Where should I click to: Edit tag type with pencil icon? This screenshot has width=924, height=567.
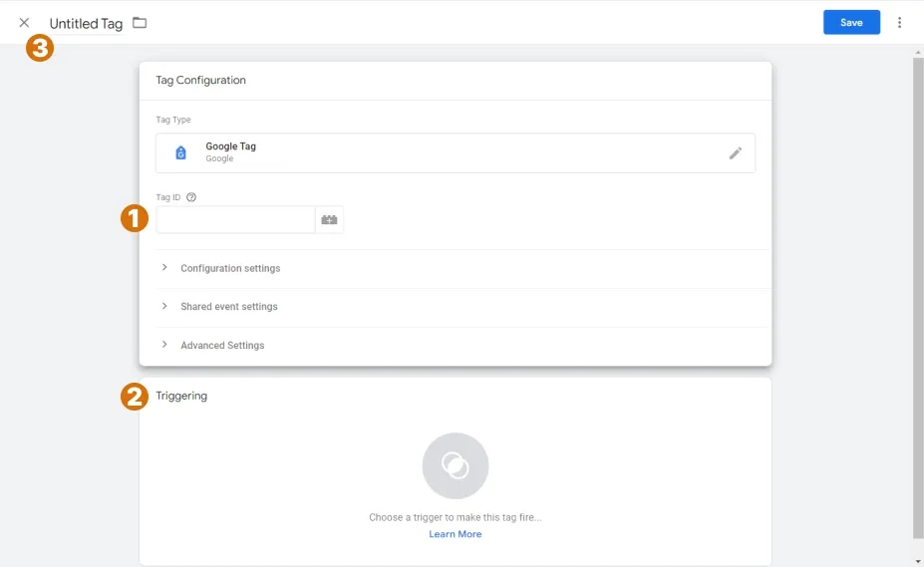[735, 153]
